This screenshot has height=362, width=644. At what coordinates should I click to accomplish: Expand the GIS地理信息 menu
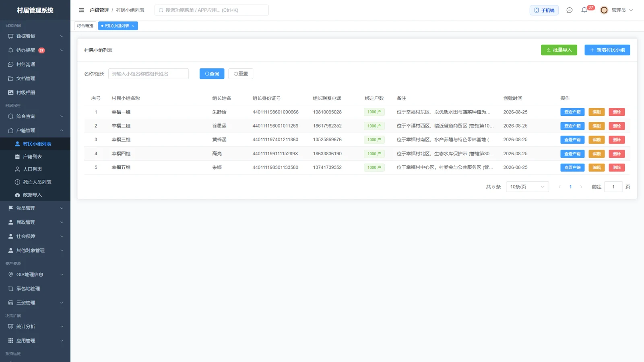35,274
